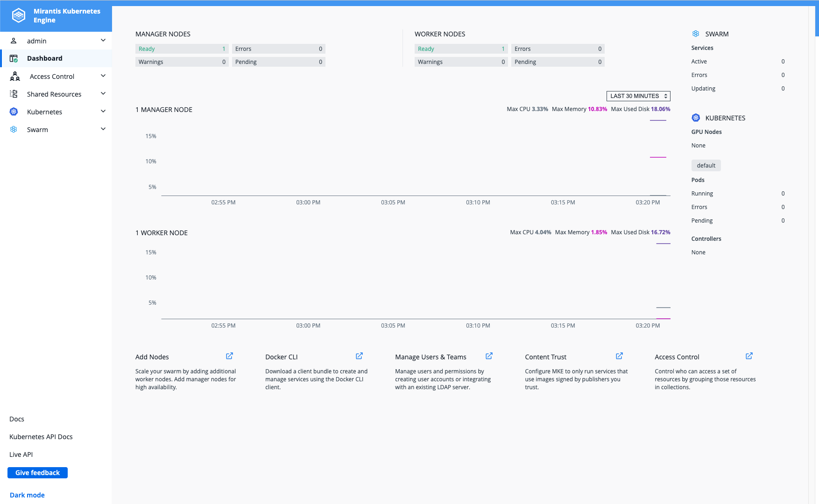Click the Worker Nodes Errors count

coord(558,49)
